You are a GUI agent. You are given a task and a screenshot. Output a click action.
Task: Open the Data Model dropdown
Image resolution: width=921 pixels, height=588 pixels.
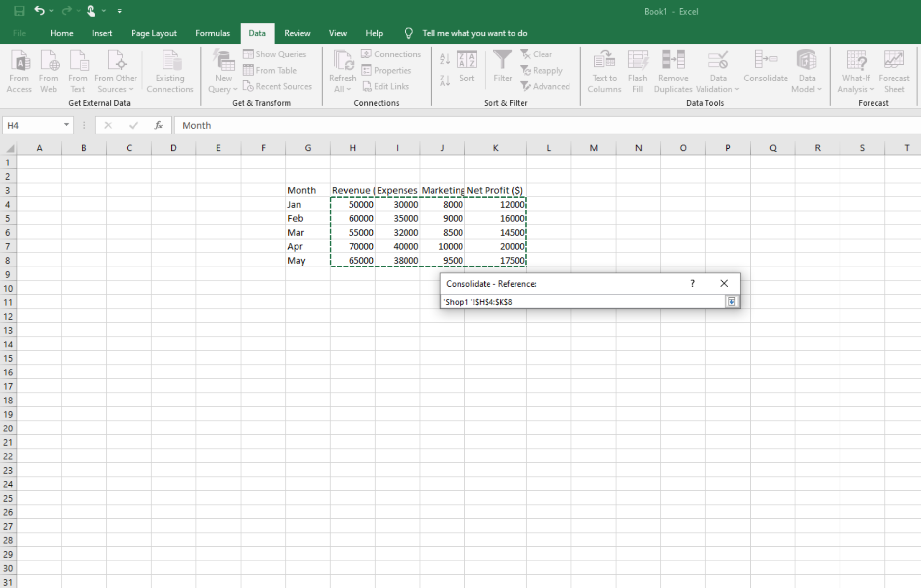(807, 72)
